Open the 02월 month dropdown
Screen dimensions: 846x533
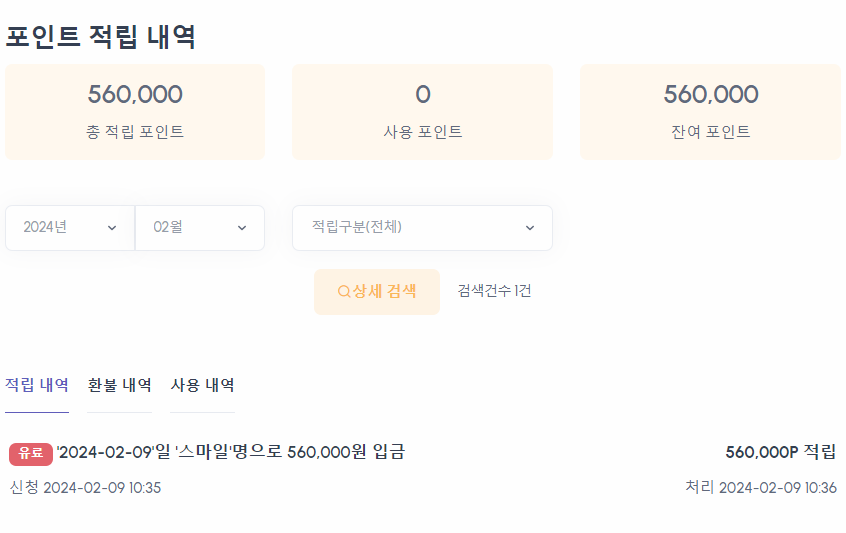coord(200,227)
